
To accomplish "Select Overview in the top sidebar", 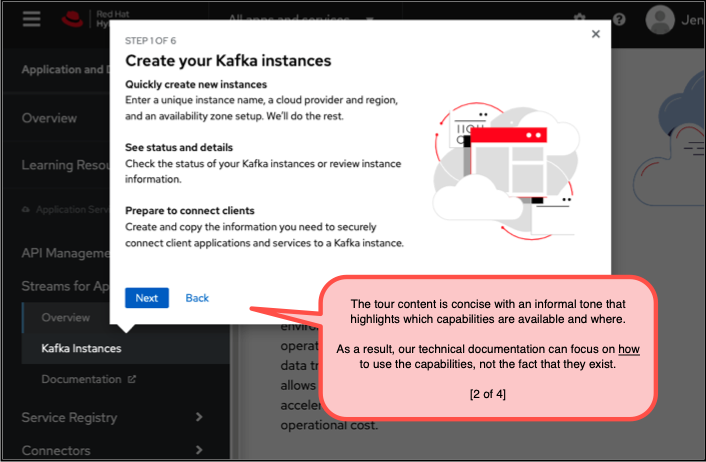I will click(49, 118).
